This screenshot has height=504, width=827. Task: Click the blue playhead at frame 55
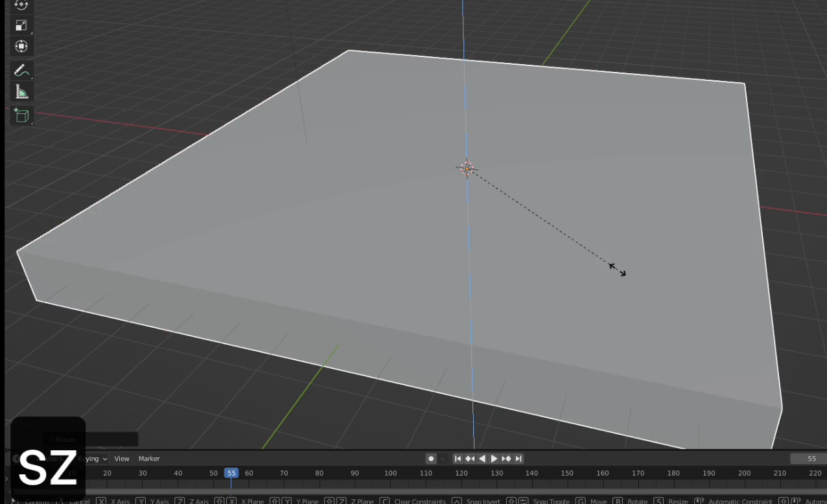231,473
